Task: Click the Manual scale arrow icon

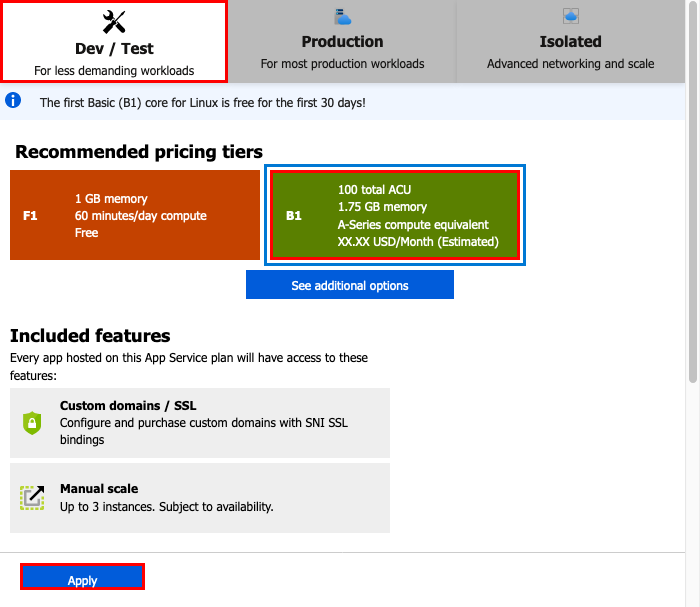Action: (x=32, y=497)
